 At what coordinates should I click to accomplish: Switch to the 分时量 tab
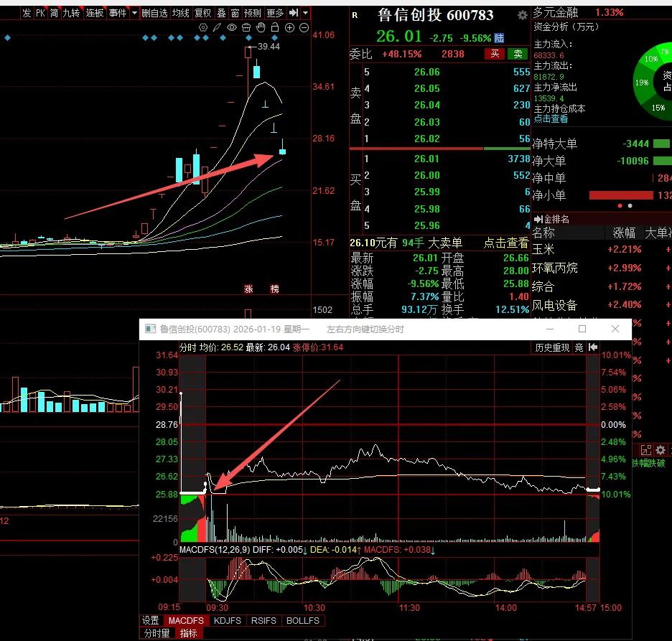[x=157, y=633]
